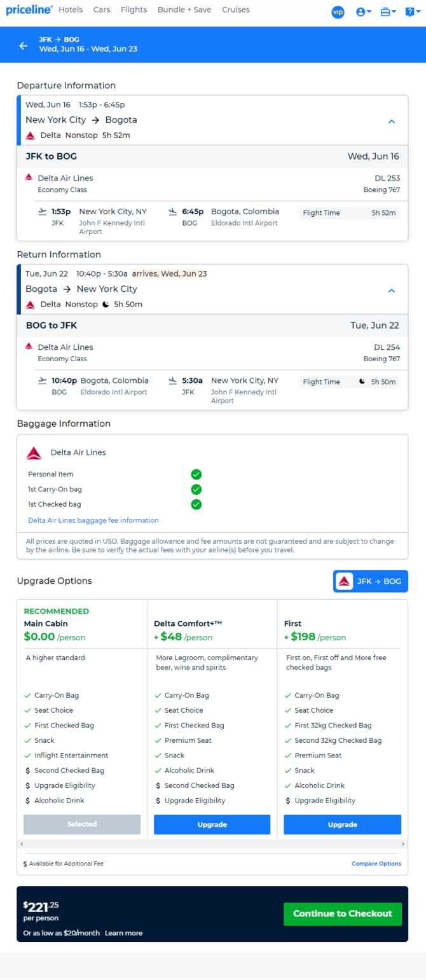Click left arrow of upgrade scrollbar
The height and width of the screenshot is (980, 426).
tap(21, 844)
